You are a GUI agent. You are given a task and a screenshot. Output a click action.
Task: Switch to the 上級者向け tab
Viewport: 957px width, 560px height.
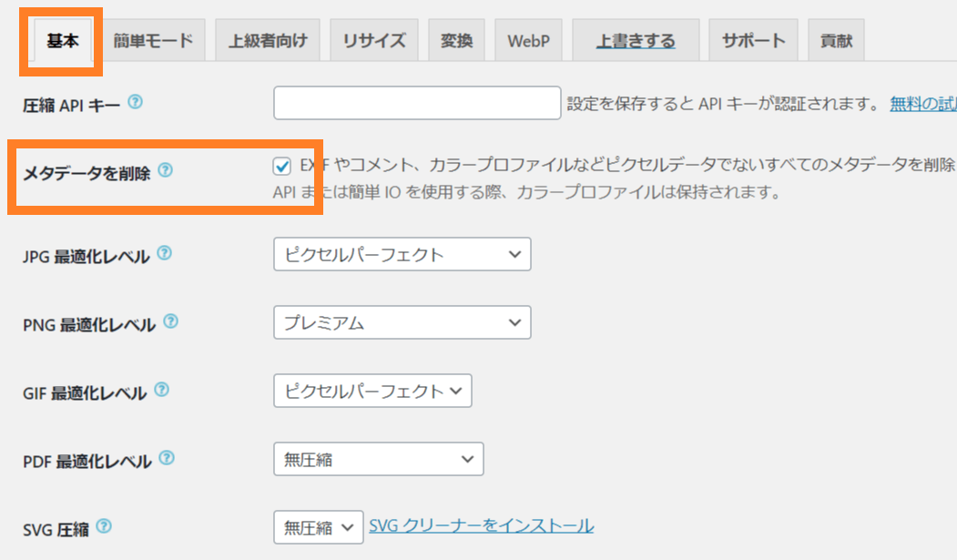[x=268, y=40]
